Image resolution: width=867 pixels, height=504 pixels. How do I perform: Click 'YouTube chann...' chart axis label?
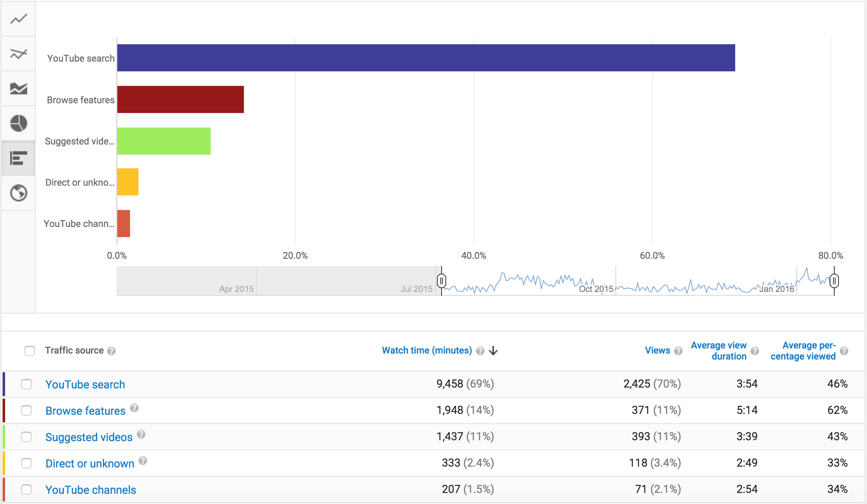[x=79, y=224]
